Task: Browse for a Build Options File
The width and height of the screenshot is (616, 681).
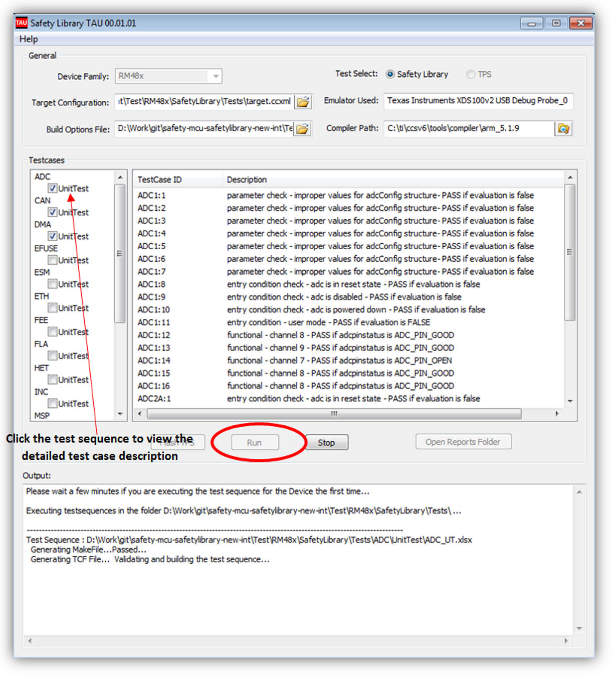Action: (302, 128)
